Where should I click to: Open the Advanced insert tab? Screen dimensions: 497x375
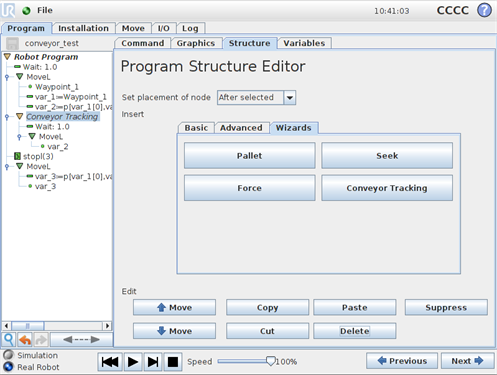coord(241,128)
